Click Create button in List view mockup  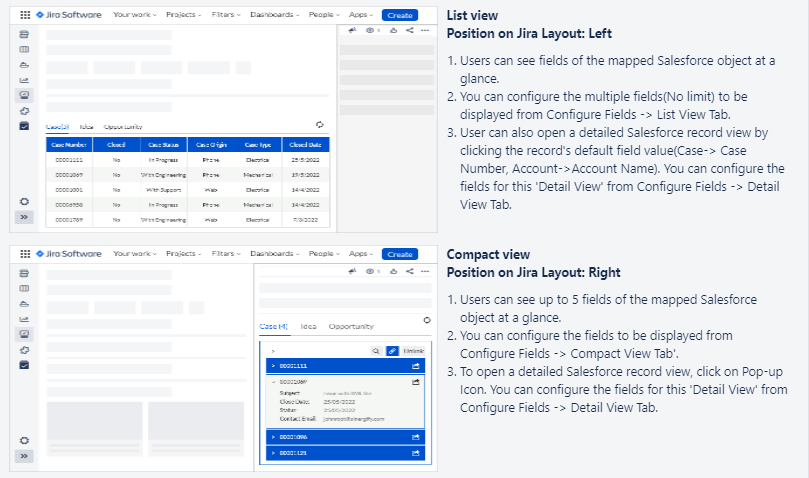400,15
